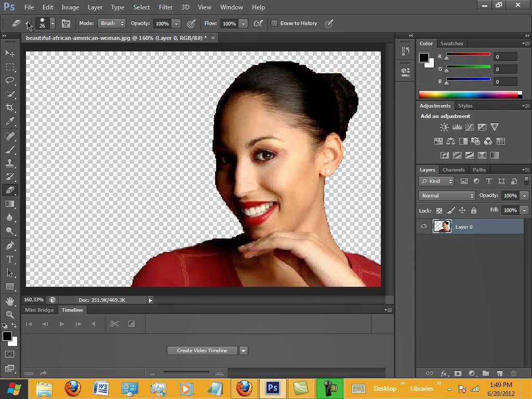Open the eraser Mode dropdown
The width and height of the screenshot is (532, 399).
[112, 23]
